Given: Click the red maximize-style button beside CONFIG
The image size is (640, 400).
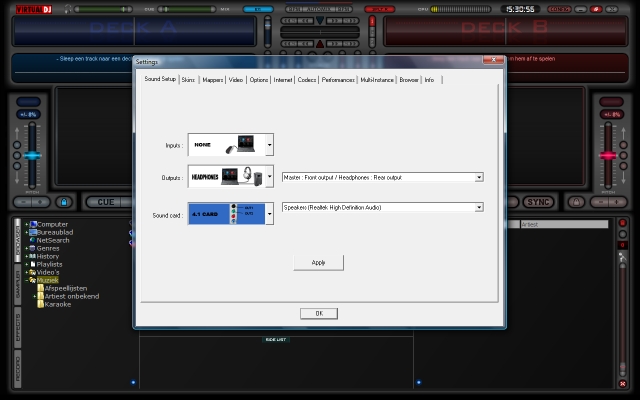Looking at the screenshot, I should [x=596, y=9].
